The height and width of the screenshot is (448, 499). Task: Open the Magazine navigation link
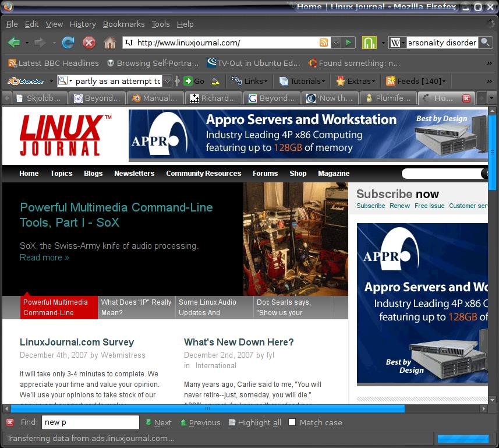point(334,174)
